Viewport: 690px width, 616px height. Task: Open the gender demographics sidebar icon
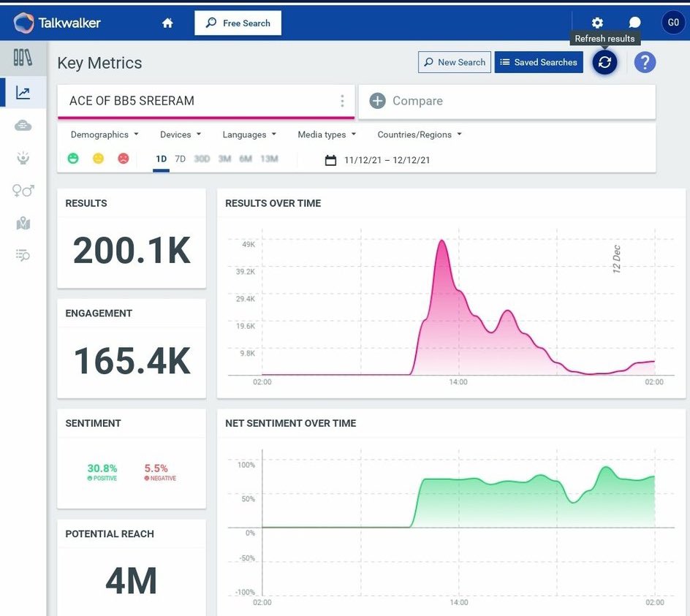(23, 191)
